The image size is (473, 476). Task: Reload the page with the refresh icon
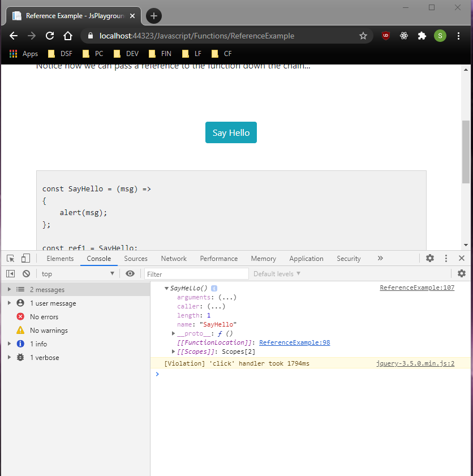pos(50,36)
